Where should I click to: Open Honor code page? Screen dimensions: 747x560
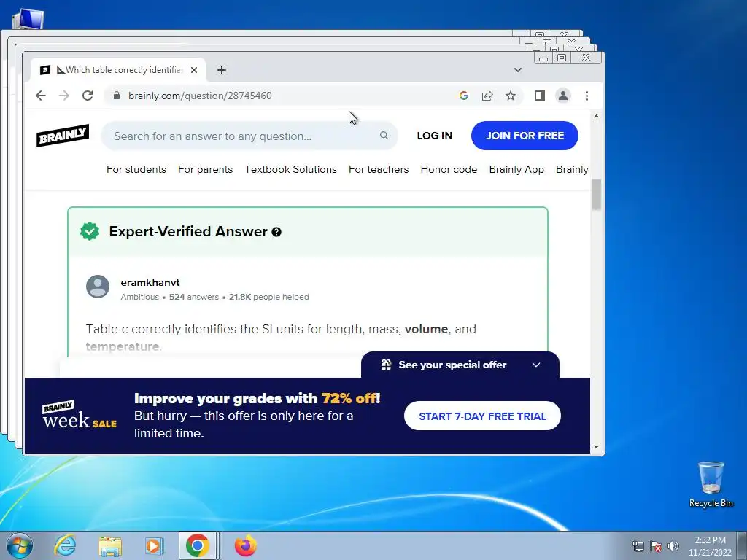(449, 169)
